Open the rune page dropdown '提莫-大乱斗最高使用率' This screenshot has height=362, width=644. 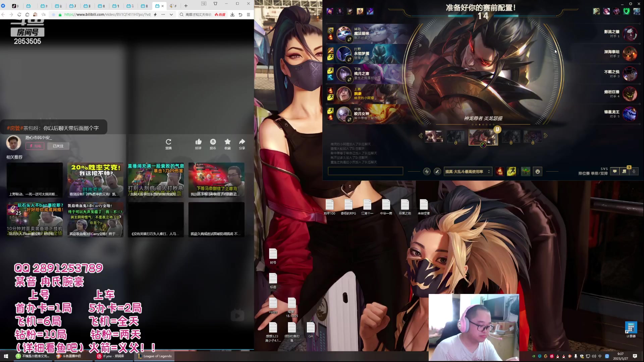[468, 172]
